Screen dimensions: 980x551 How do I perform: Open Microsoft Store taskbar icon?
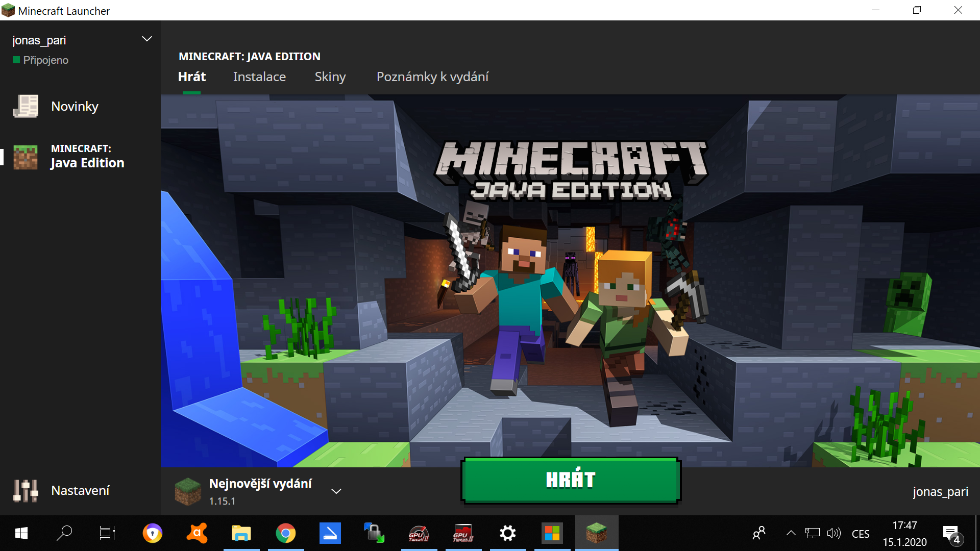pos(552,534)
